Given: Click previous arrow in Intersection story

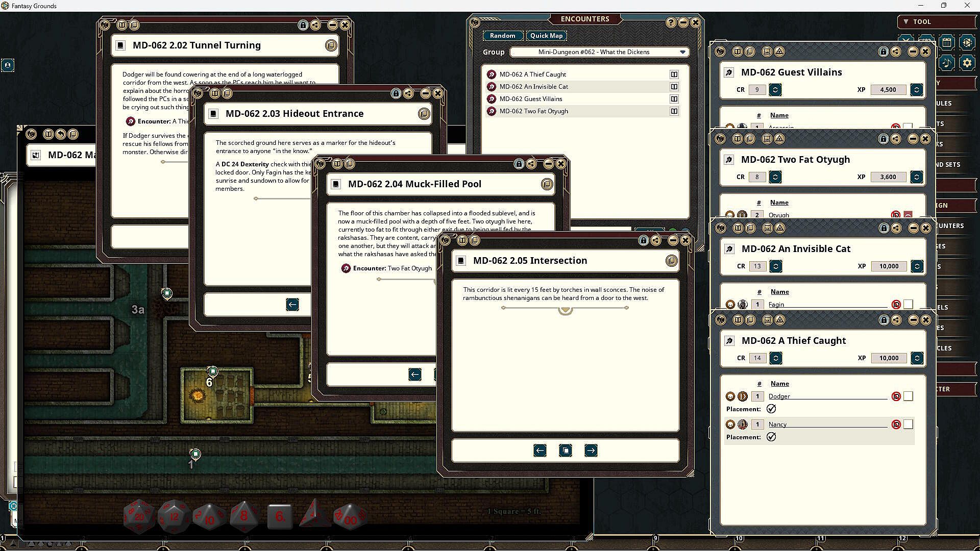Looking at the screenshot, I should 540,450.
